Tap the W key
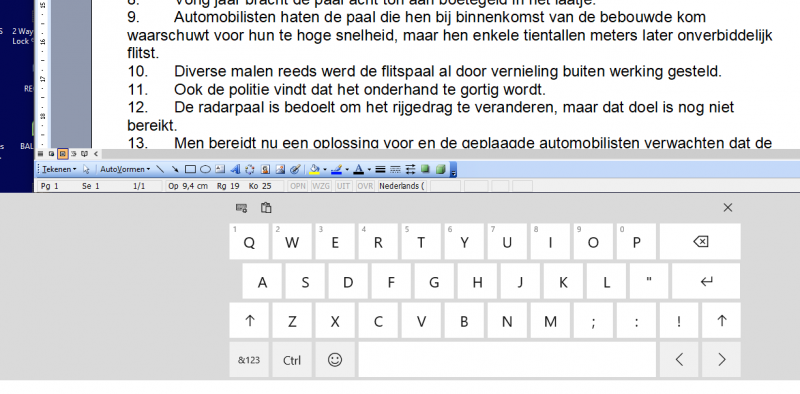800x394 pixels. tap(292, 241)
